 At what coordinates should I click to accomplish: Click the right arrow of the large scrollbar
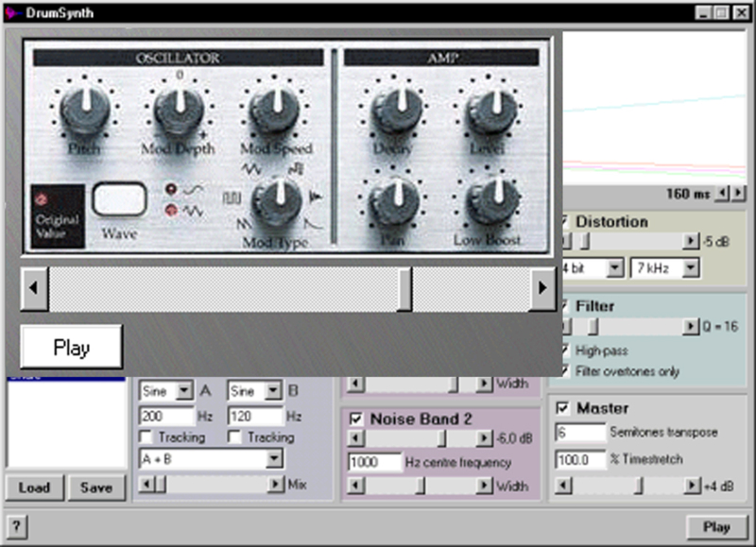(541, 288)
